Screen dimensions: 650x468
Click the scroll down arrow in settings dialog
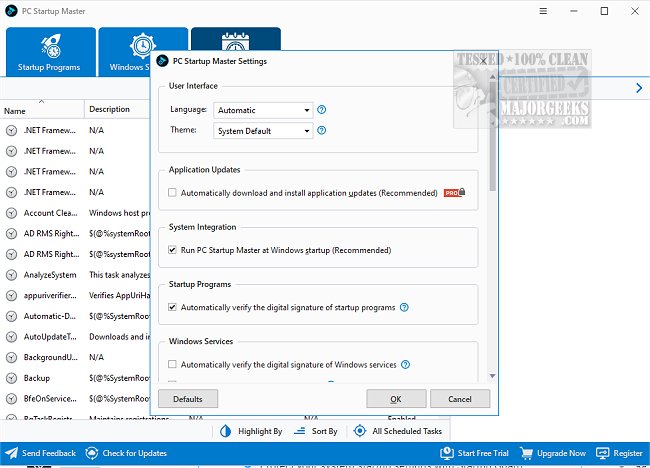tap(492, 376)
